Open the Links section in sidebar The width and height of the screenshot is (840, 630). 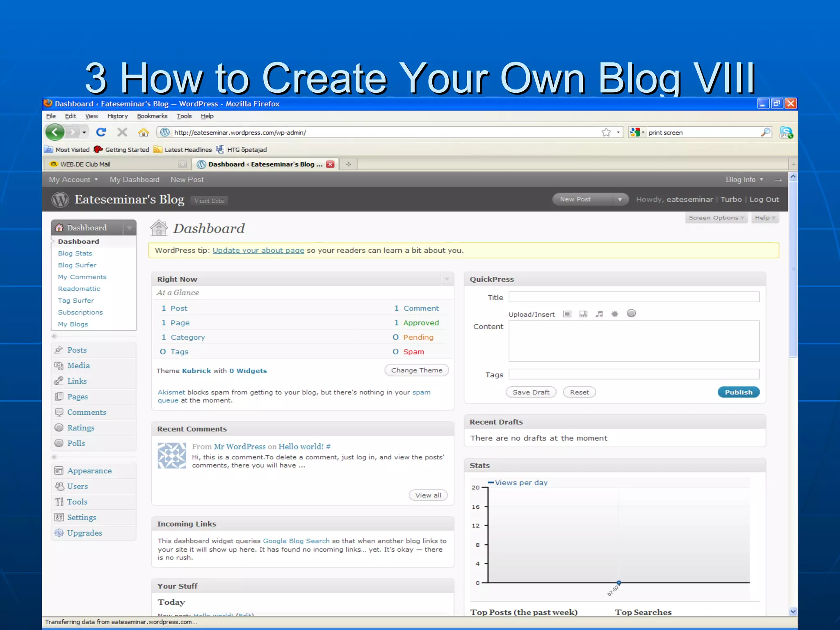coord(94,381)
